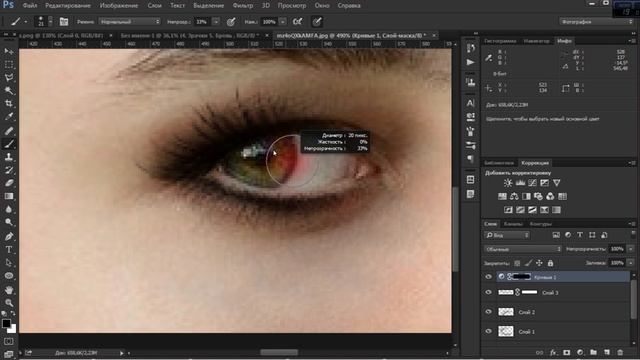Create a new layer group
The image size is (640, 360).
click(x=593, y=353)
